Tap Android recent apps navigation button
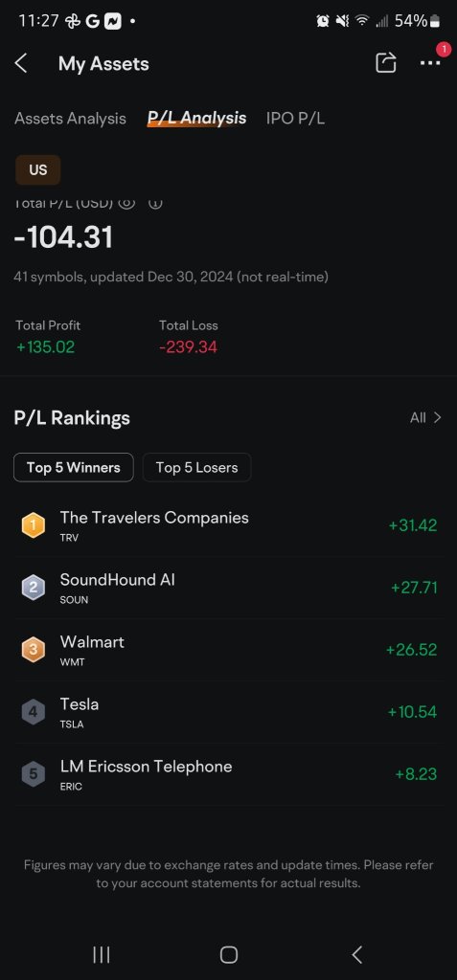Image resolution: width=457 pixels, height=980 pixels. tap(102, 954)
